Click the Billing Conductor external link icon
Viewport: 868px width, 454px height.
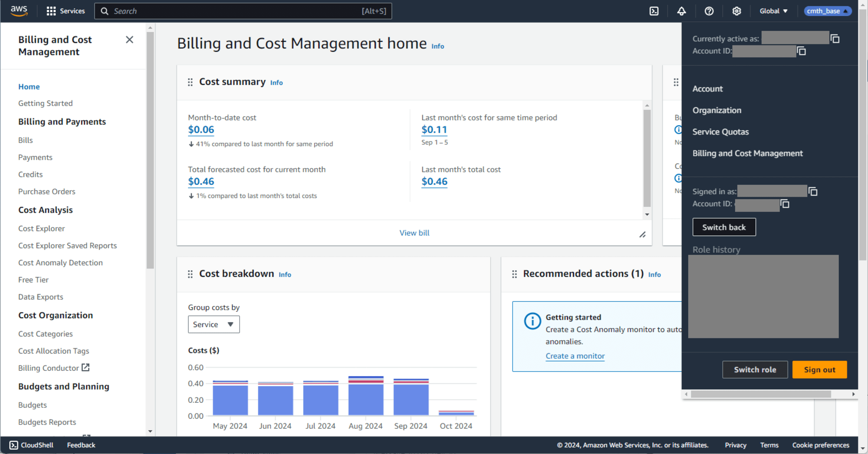[x=85, y=367]
